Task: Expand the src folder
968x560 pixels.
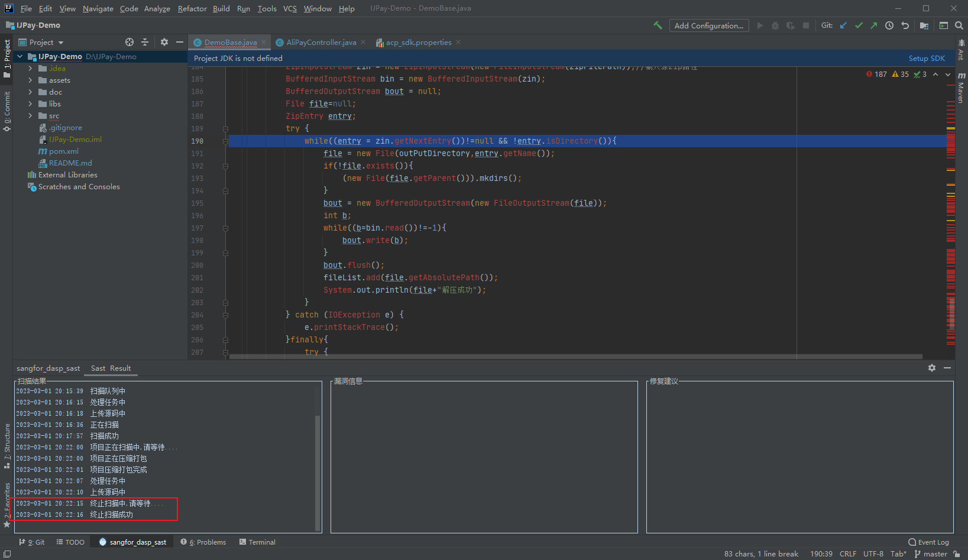Action: click(x=30, y=116)
